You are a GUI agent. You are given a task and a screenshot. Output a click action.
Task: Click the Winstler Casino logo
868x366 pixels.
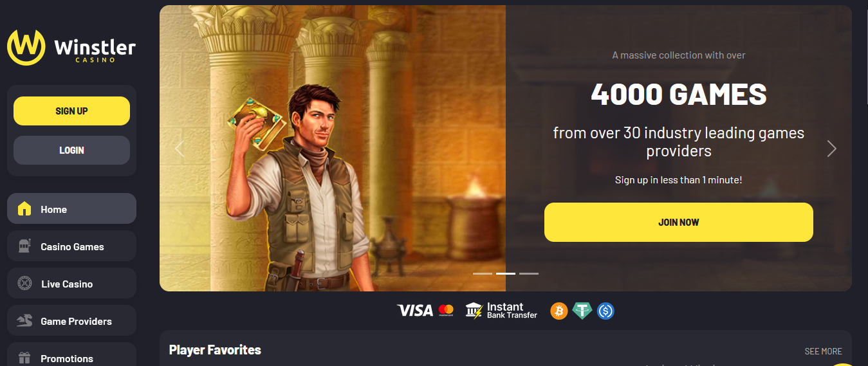click(71, 48)
